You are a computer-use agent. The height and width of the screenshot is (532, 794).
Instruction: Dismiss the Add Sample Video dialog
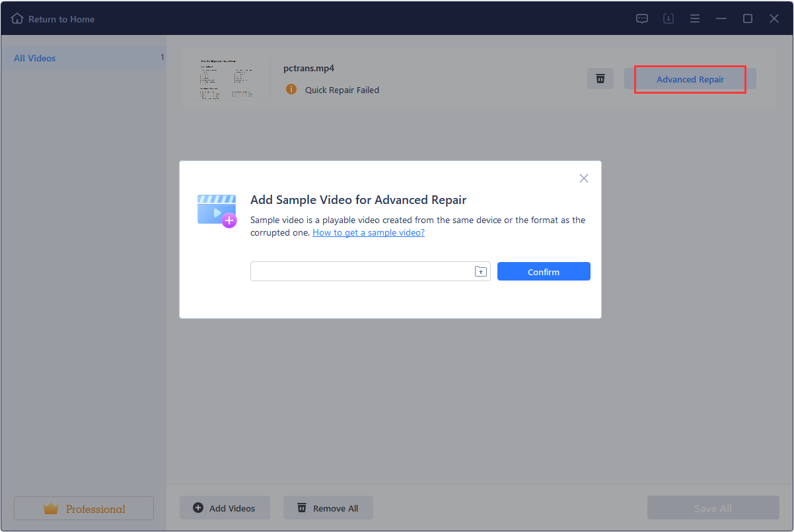coord(583,178)
